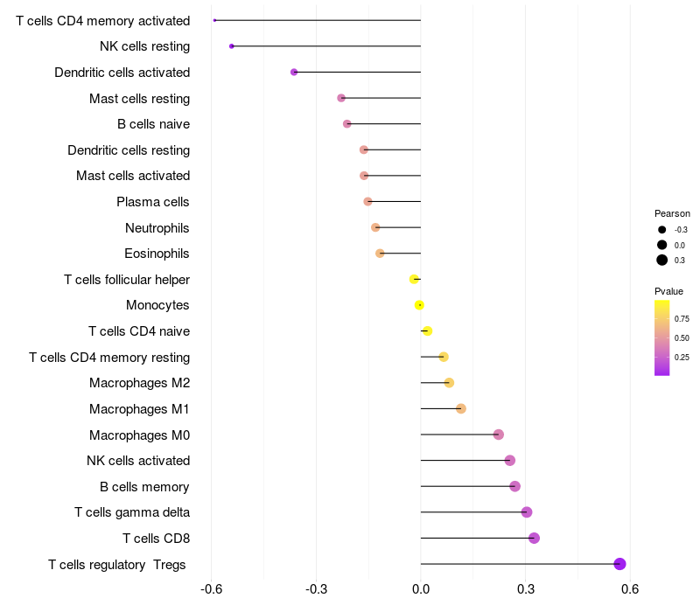This screenshot has height=612, width=700.
Task: Click the Eosinophils axis label
Action: [x=157, y=254]
